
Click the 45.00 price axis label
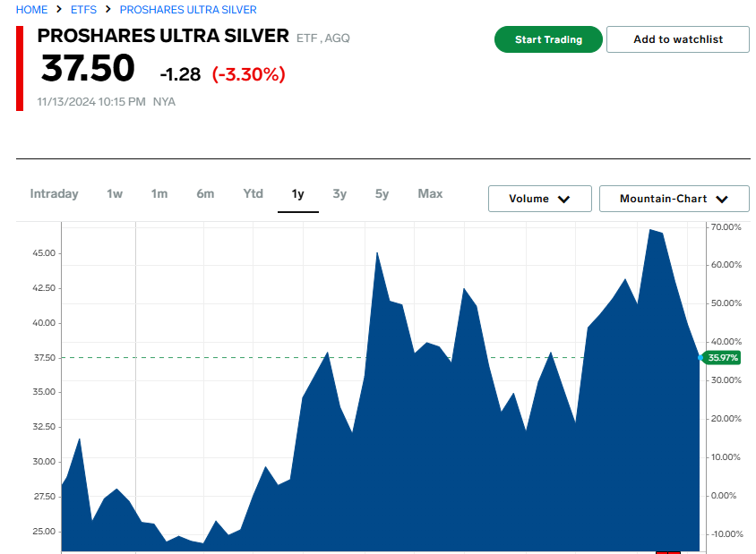[44, 253]
